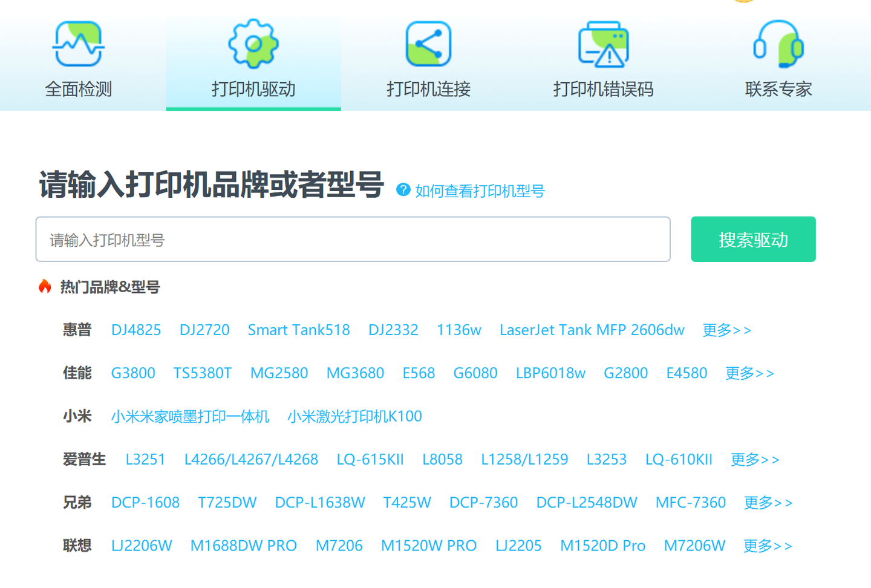Click the printer model search input field
This screenshot has height=588, width=871.
click(x=353, y=239)
